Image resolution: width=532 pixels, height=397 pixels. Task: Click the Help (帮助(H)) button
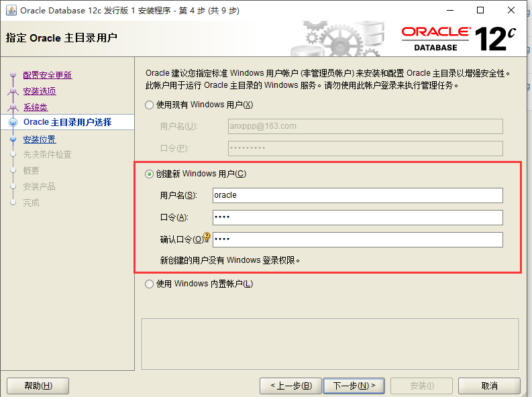coord(38,386)
